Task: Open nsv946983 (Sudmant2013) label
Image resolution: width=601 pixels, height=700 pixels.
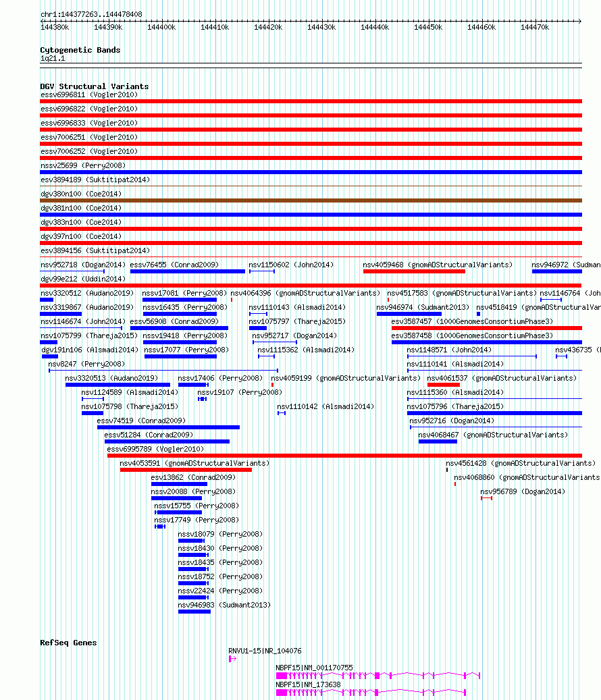Action: click(224, 605)
